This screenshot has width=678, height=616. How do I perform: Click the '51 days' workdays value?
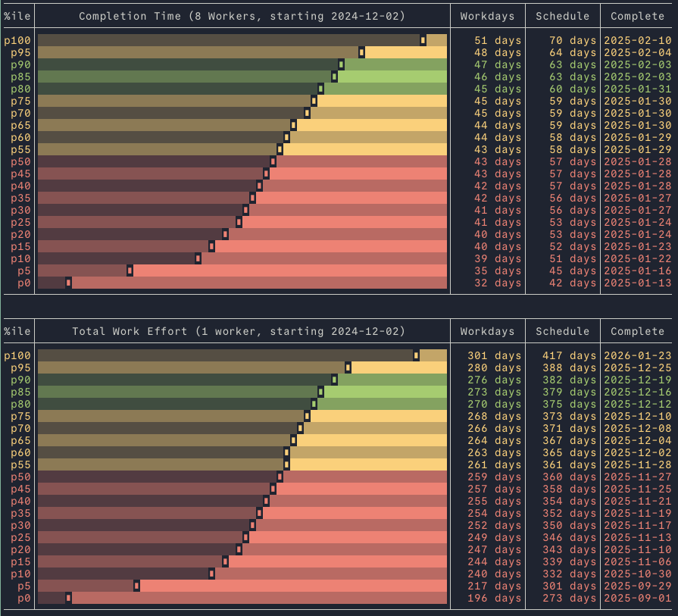[498, 41]
